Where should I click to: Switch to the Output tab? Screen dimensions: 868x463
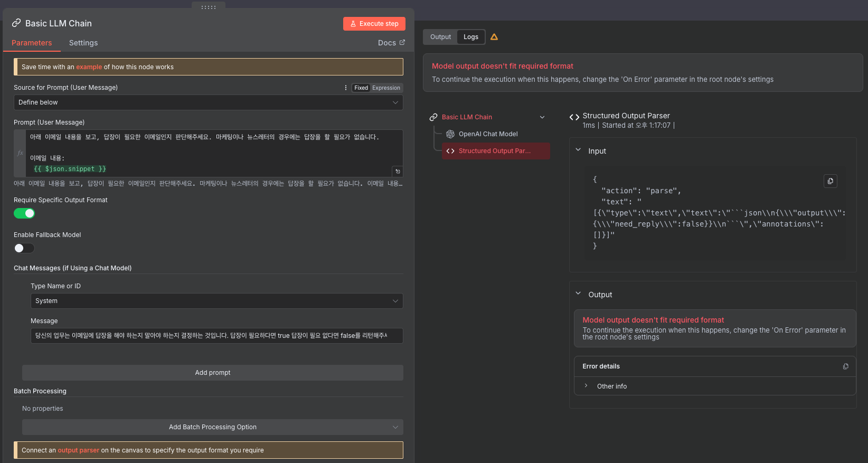click(x=440, y=37)
